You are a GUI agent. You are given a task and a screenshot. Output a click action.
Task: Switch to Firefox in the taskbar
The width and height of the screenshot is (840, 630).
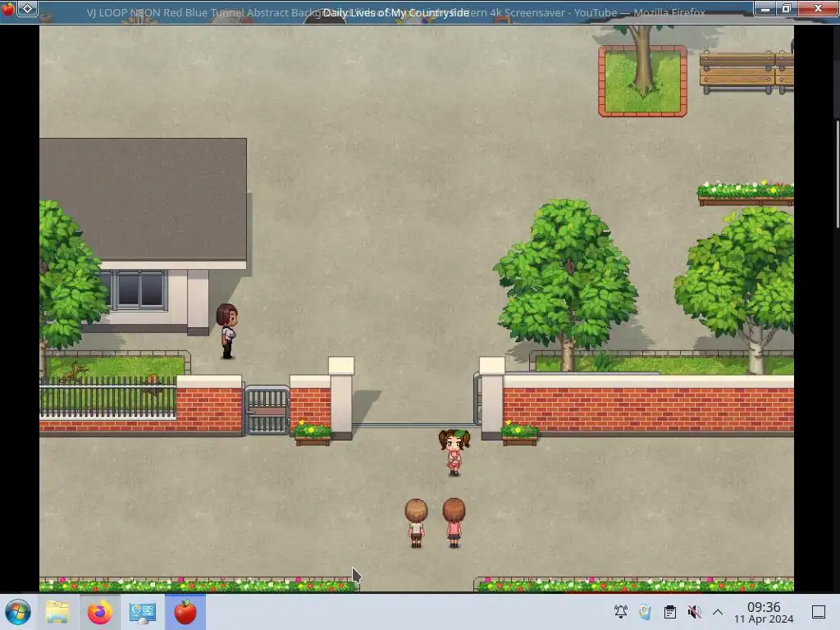[99, 612]
